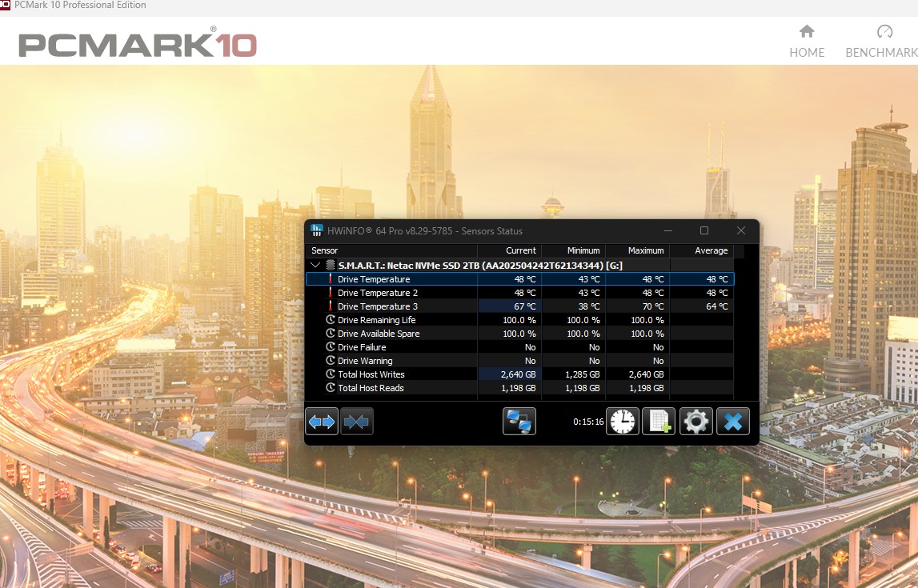The height and width of the screenshot is (588, 918).
Task: Click the Sensor column header
Action: (325, 250)
